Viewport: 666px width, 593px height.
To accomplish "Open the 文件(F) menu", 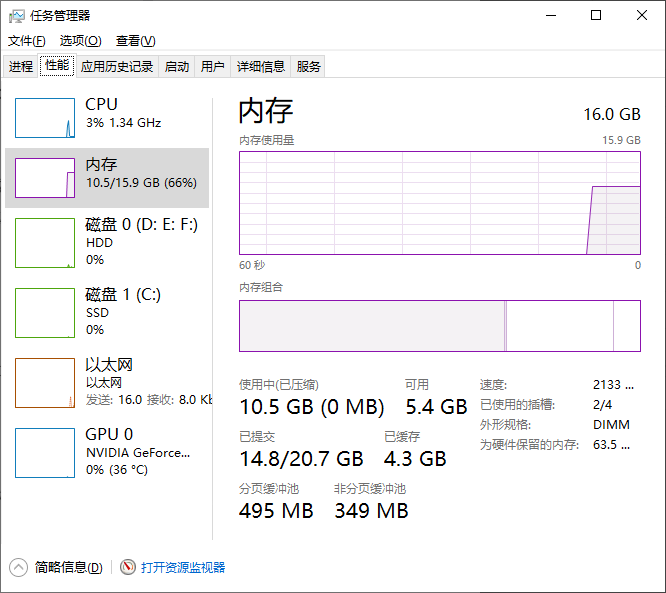I will click(27, 41).
